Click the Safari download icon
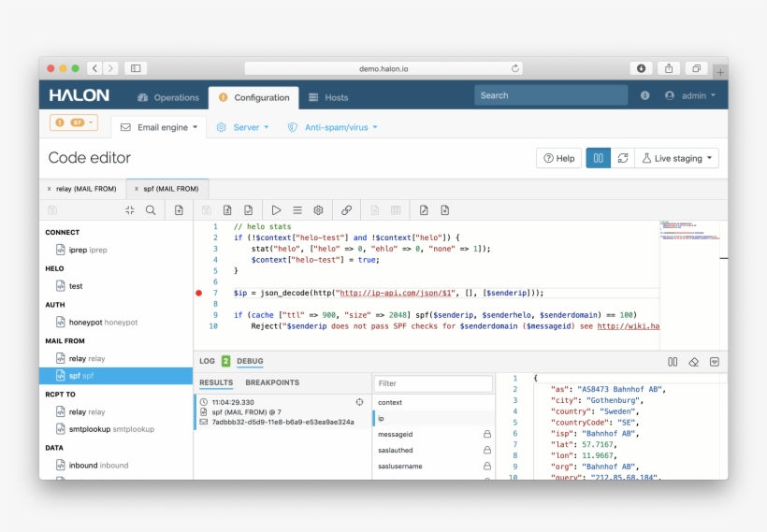 [641, 68]
